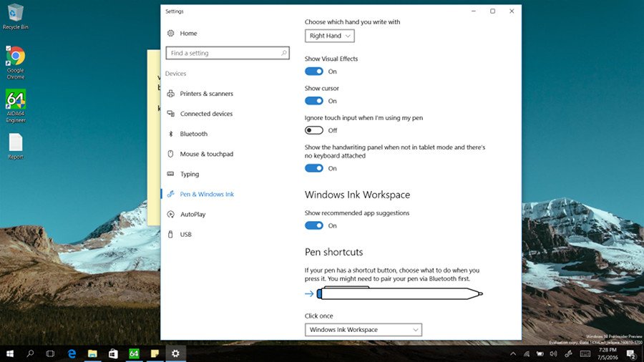Open taskbar search magnifier
This screenshot has height=362, width=644.
[30, 353]
